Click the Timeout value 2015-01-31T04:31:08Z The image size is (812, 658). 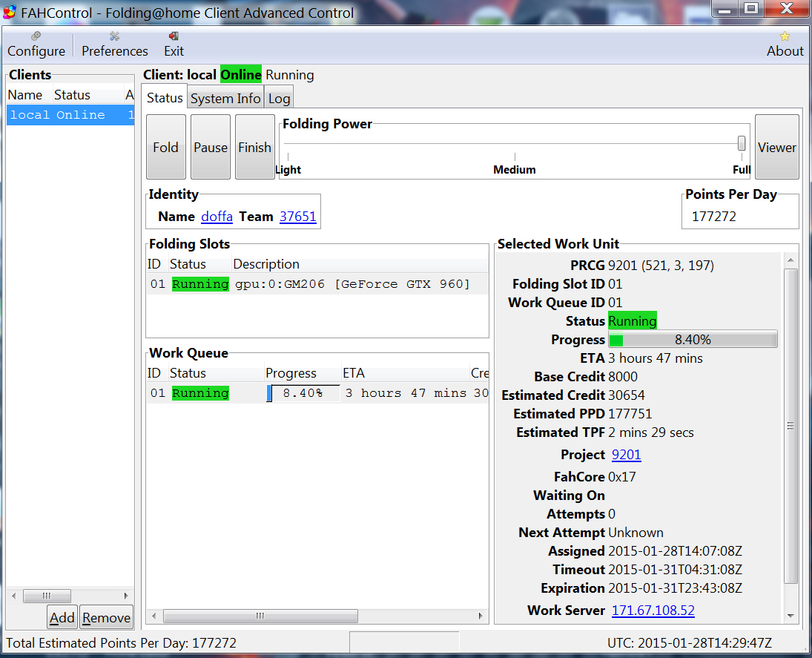(x=675, y=570)
